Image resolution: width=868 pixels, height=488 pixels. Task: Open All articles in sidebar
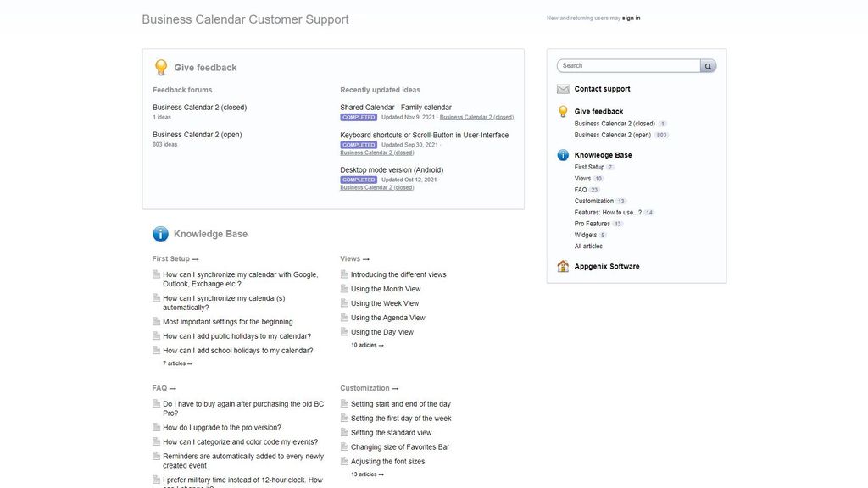point(588,247)
